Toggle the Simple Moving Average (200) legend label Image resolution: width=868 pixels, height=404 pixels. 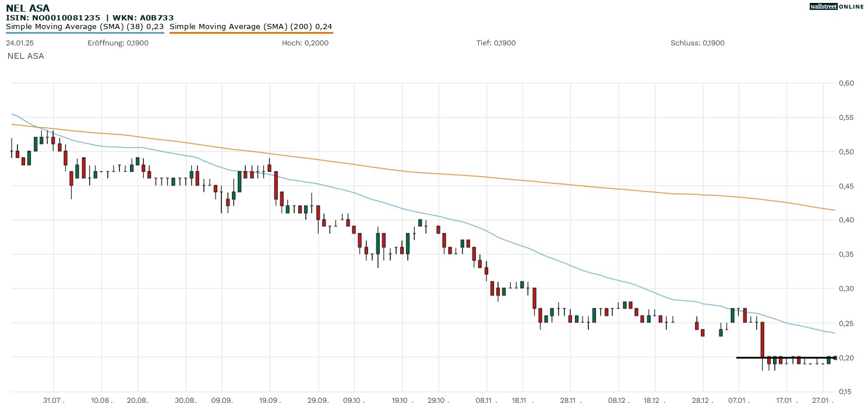[251, 26]
